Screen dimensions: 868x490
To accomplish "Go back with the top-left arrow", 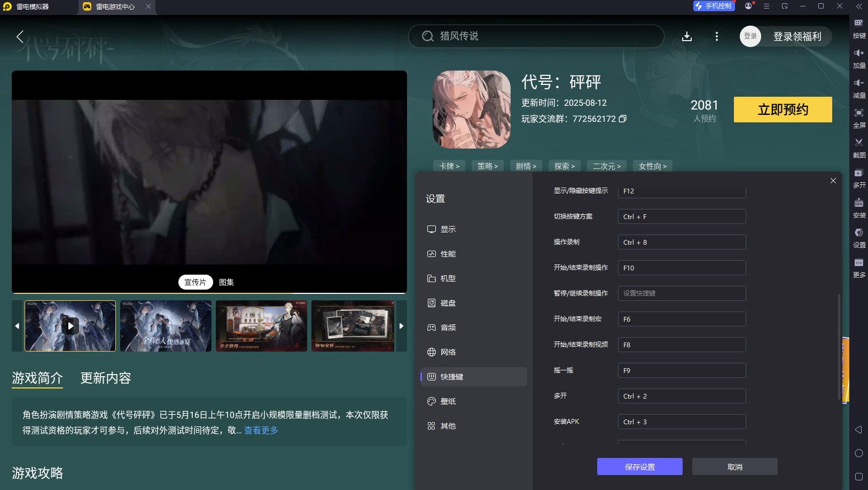I will pos(20,36).
